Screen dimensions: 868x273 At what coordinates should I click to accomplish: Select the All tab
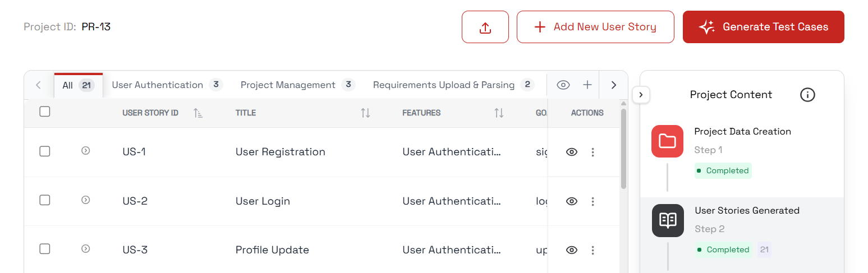pos(79,85)
